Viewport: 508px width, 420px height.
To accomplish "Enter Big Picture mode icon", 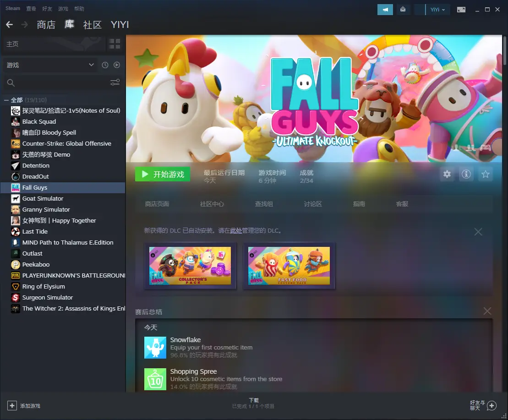I will tap(461, 10).
